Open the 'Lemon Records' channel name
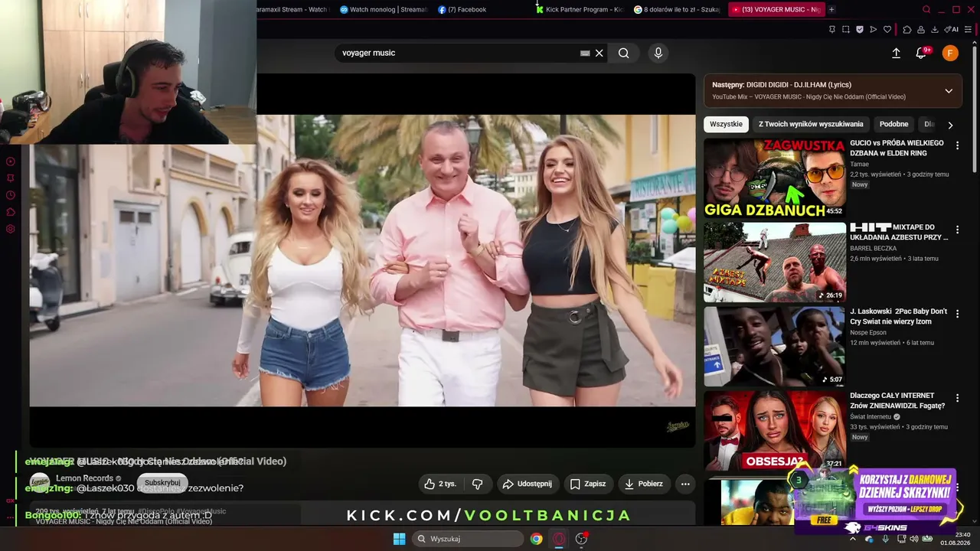 (84, 478)
